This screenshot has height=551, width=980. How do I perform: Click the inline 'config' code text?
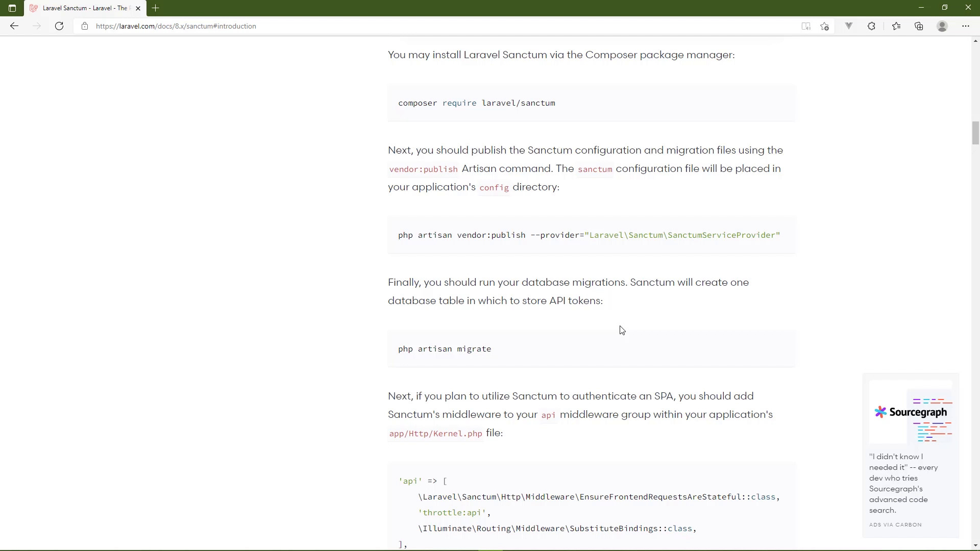pyautogui.click(x=494, y=188)
